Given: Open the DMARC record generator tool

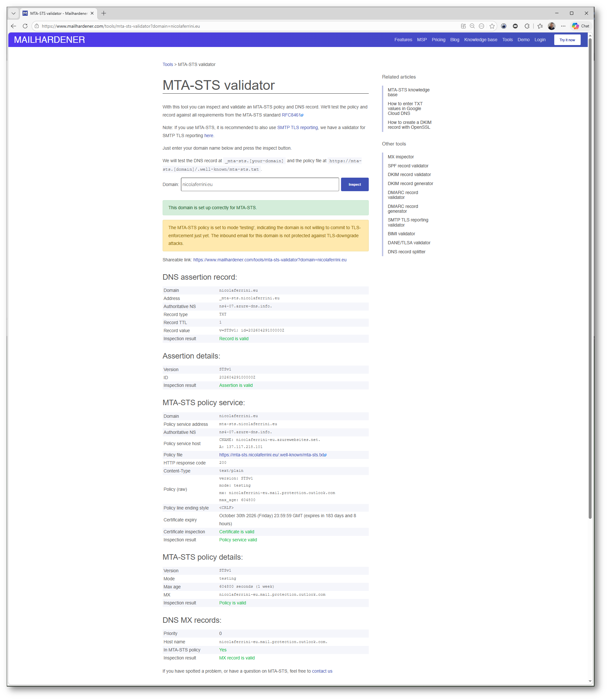Looking at the screenshot, I should click(403, 209).
